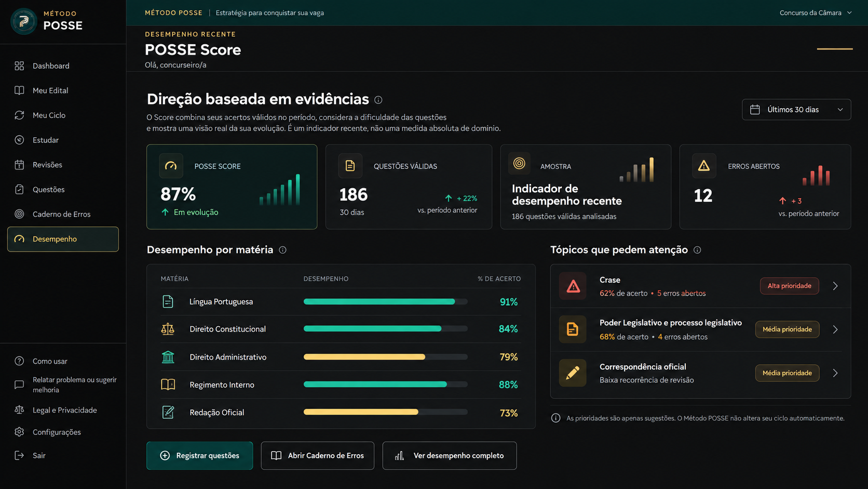Click the Revisões calendar icon
The height and width of the screenshot is (489, 868).
[19, 165]
